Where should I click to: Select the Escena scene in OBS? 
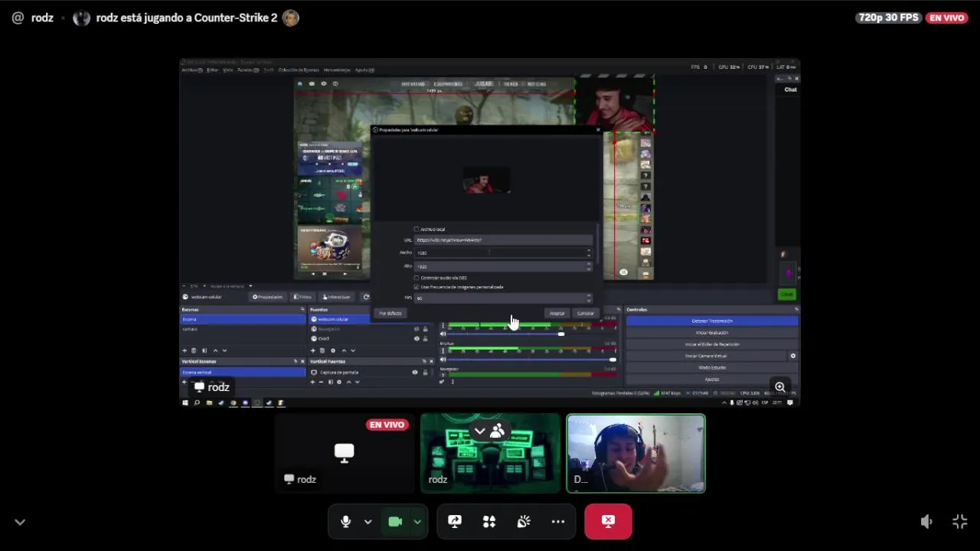coord(243,319)
